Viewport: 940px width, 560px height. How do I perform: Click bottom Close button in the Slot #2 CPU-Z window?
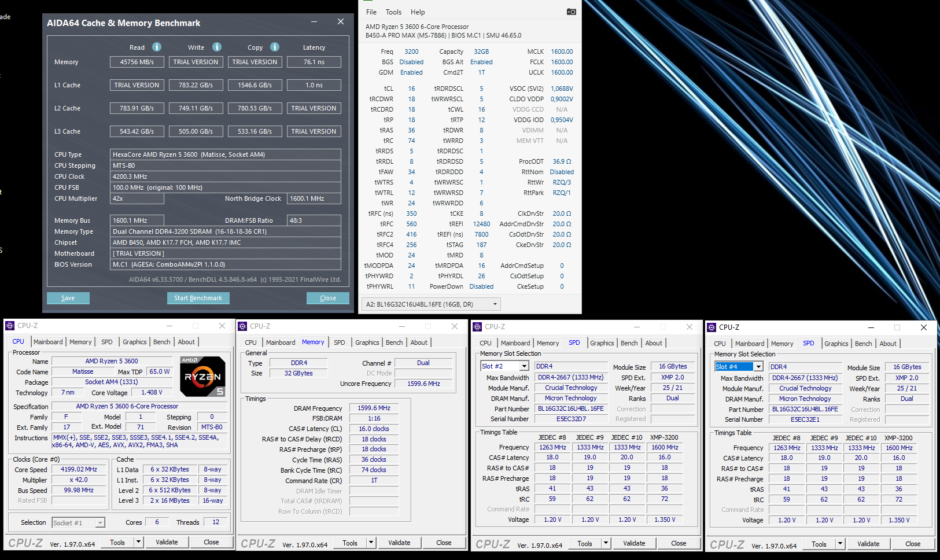[x=679, y=543]
